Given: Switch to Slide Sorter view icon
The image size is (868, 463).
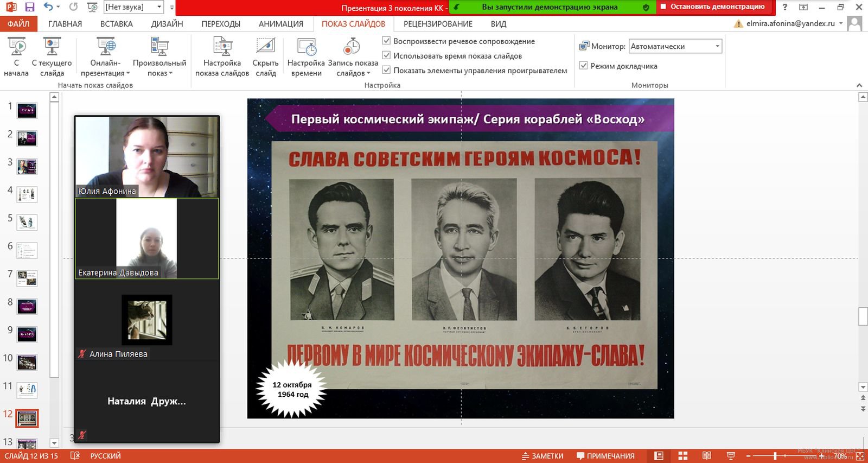Looking at the screenshot, I should point(682,456).
